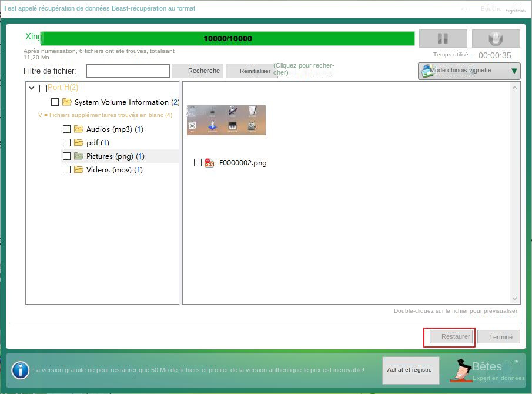
Task: Collapse Fichiers supplémentaires trouvés en blanc group
Action: point(40,115)
